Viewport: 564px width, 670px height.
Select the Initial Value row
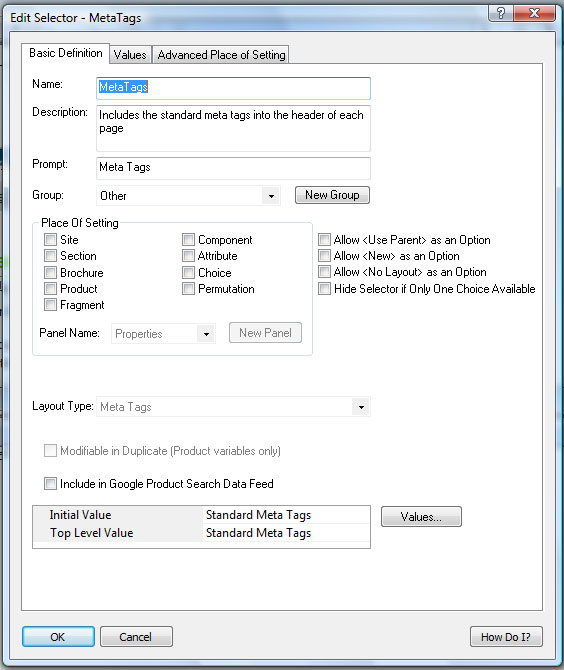pyautogui.click(x=201, y=515)
